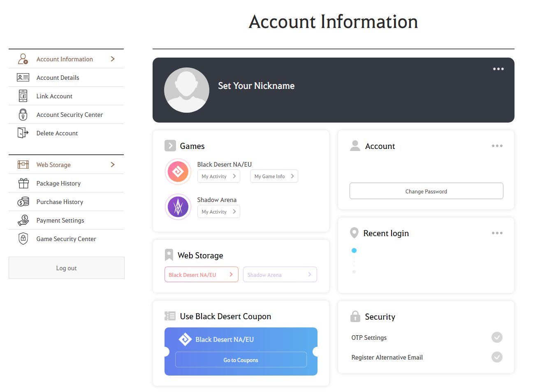Select Link Account in sidebar menu
Image resolution: width=547 pixels, height=392 pixels.
66,96
